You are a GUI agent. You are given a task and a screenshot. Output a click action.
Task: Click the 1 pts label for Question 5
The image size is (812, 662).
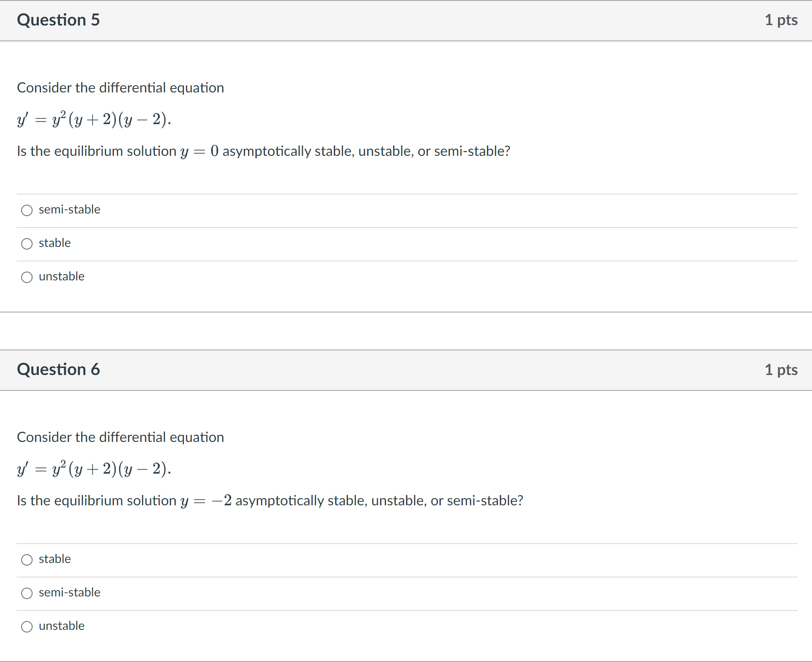pyautogui.click(x=781, y=20)
